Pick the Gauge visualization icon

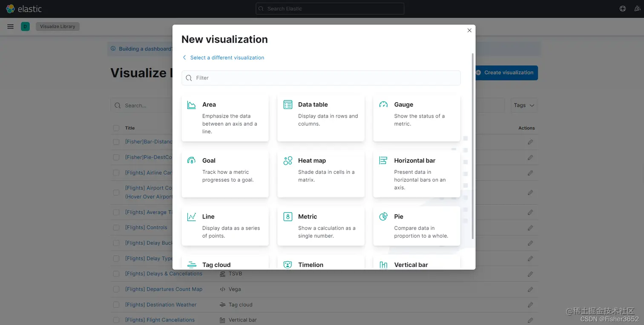click(384, 105)
